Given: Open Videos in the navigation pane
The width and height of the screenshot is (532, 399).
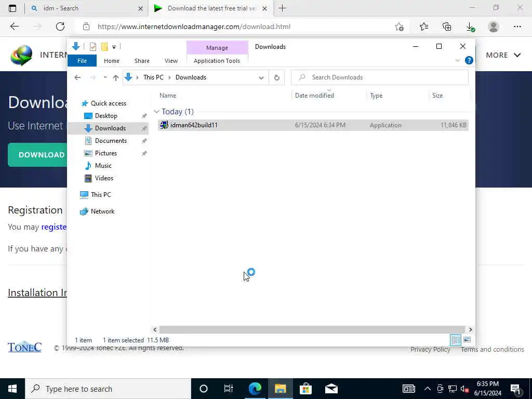Looking at the screenshot, I should click(x=104, y=178).
